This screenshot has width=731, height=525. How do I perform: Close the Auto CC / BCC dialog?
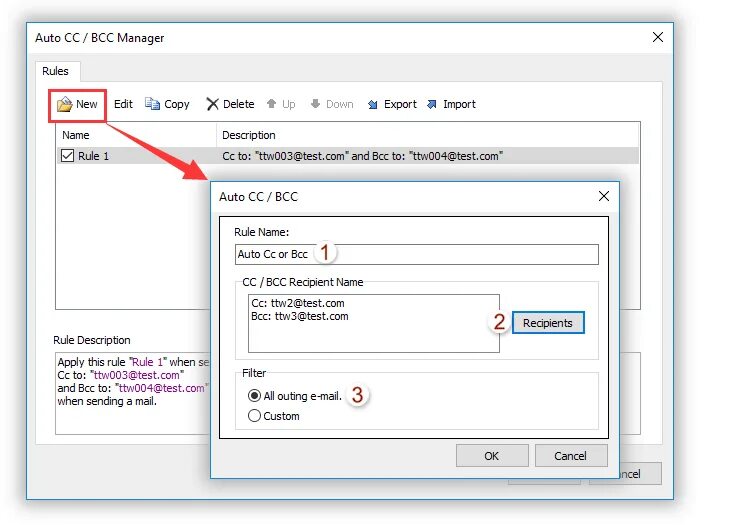tap(604, 196)
